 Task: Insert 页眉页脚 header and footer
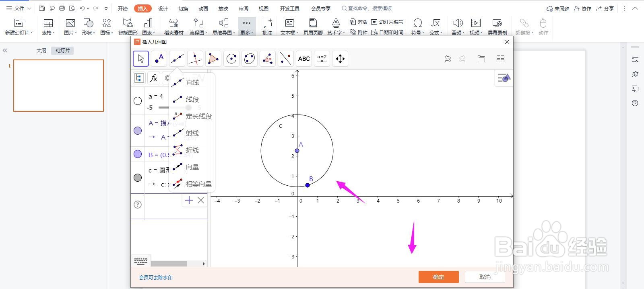coord(313,27)
